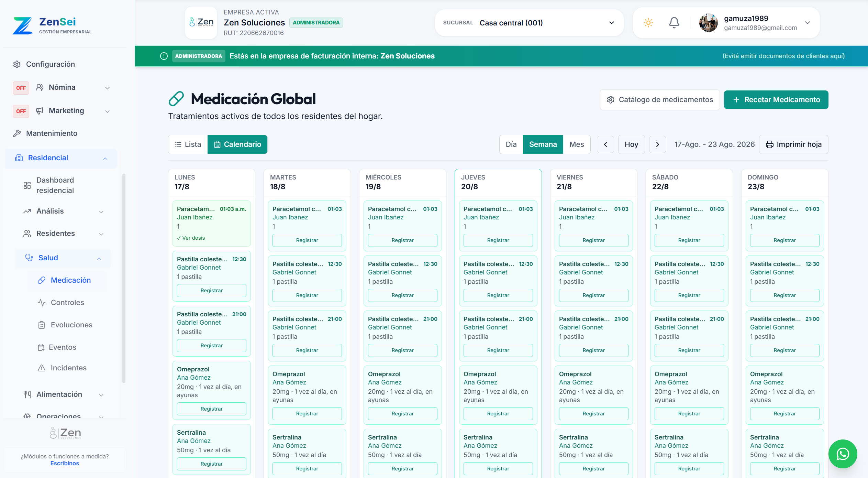Register Sunday 23/8 21:00 Pastilla dose

point(785,350)
